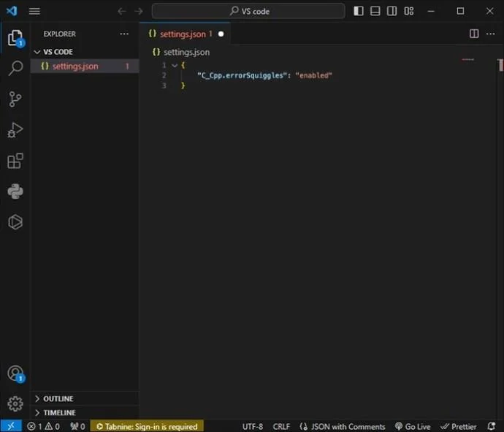This screenshot has width=504, height=432.
Task: Open the Search view
Action: click(x=15, y=68)
